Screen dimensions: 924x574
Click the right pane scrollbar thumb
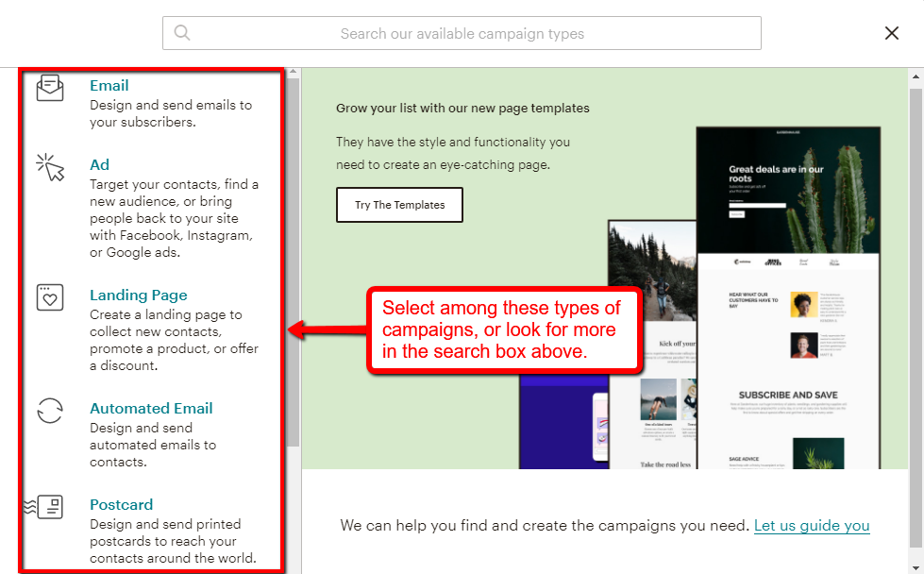916,318
